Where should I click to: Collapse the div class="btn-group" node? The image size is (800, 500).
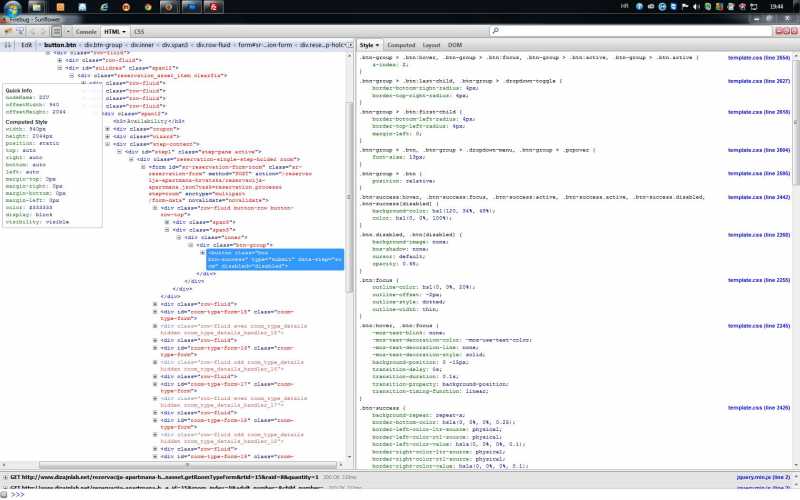(x=192, y=244)
